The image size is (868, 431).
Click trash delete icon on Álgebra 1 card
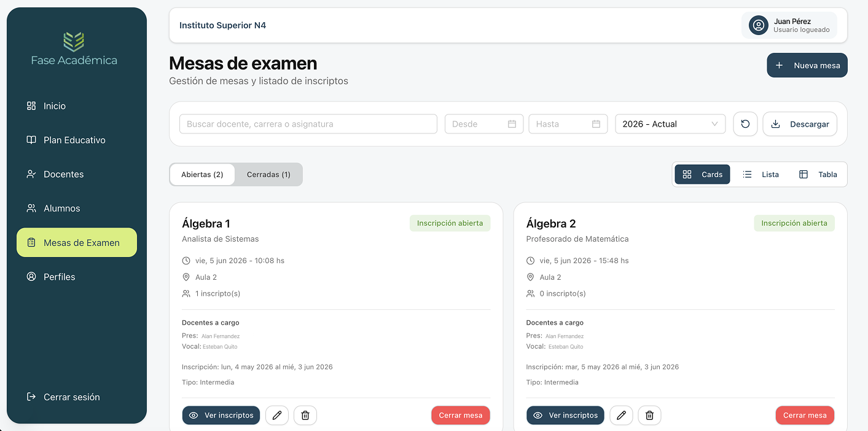tap(305, 415)
